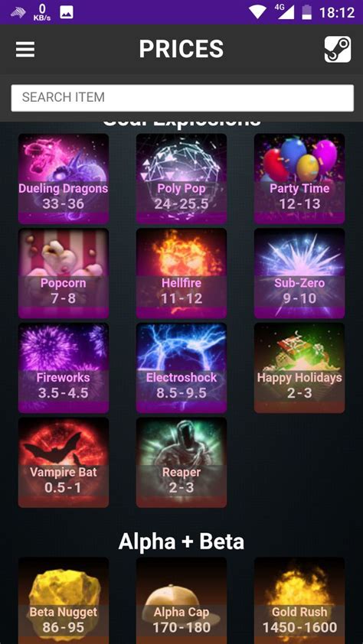Open the Reaper explosion tile

(x=181, y=463)
